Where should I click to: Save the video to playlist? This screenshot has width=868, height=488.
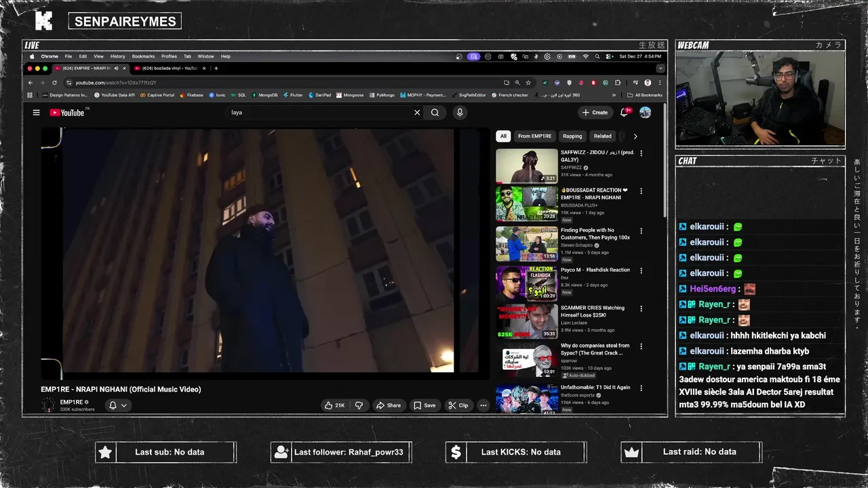point(425,405)
